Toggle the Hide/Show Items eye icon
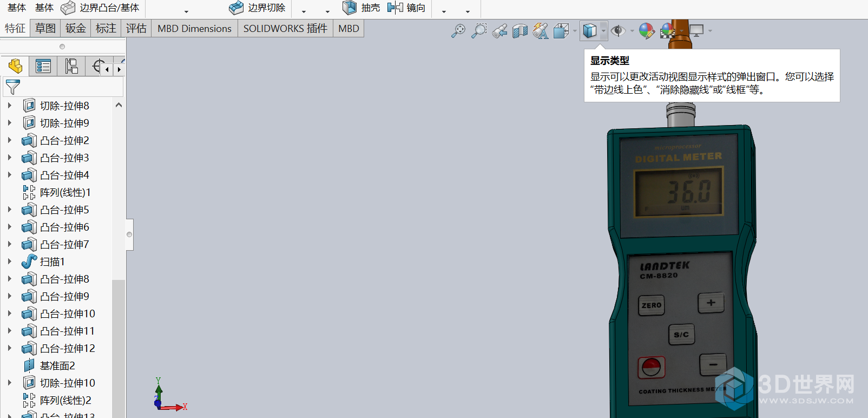Screen dimensions: 868x418 click(618, 31)
